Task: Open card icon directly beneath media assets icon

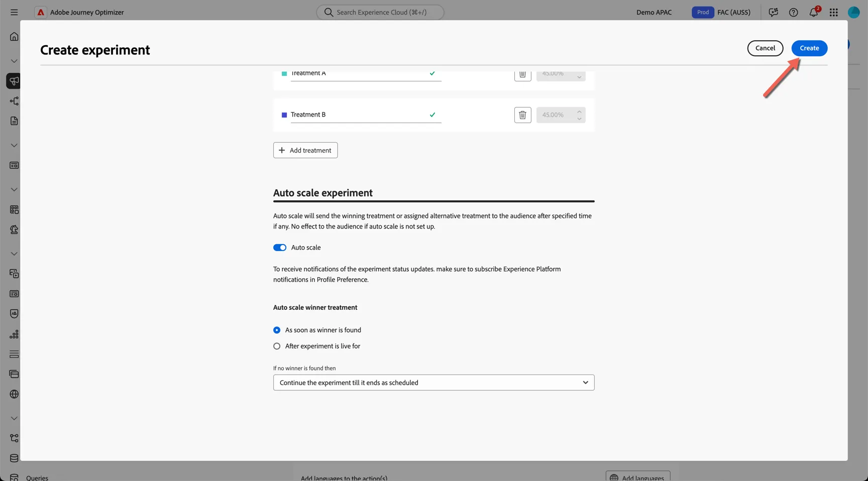Action: [14, 294]
